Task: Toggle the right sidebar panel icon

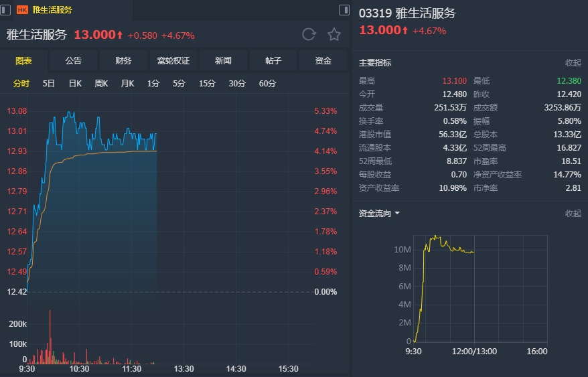Action: (344, 10)
